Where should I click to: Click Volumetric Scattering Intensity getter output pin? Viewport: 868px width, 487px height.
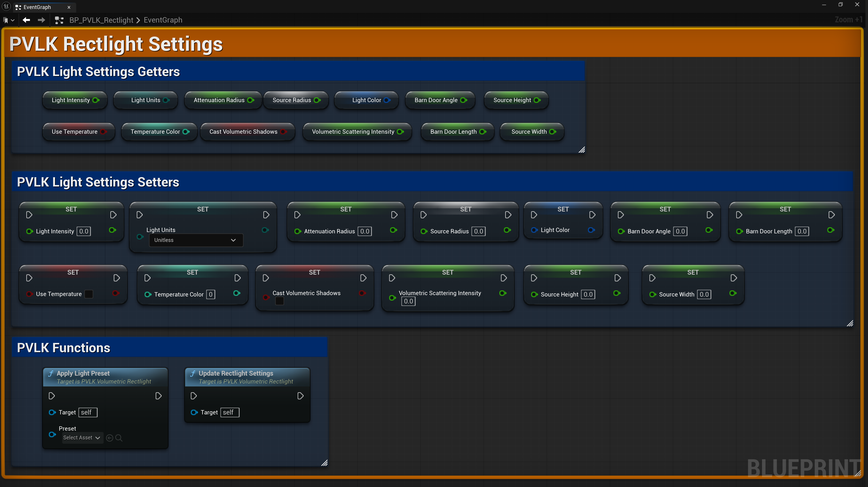pos(400,132)
